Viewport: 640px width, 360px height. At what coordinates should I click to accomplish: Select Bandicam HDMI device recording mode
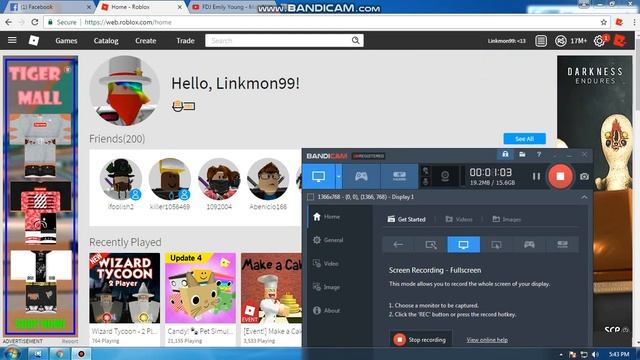click(x=399, y=176)
